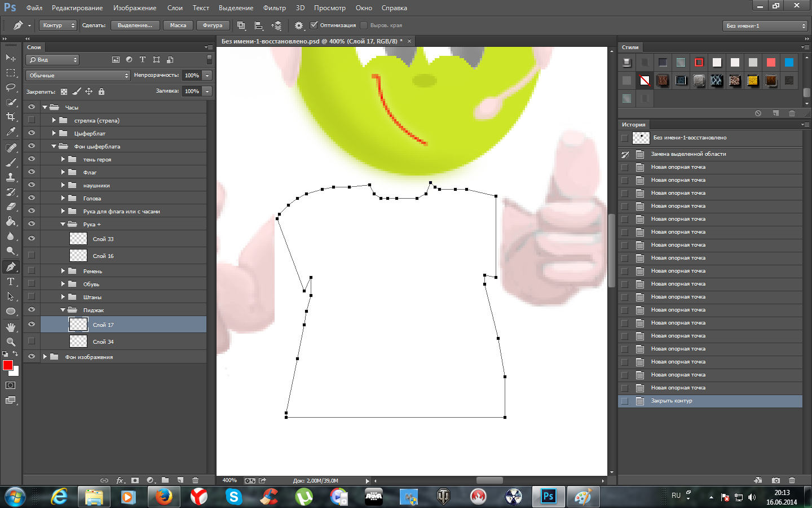Apply the blue style swatch
The height and width of the screenshot is (508, 812).
pyautogui.click(x=789, y=62)
